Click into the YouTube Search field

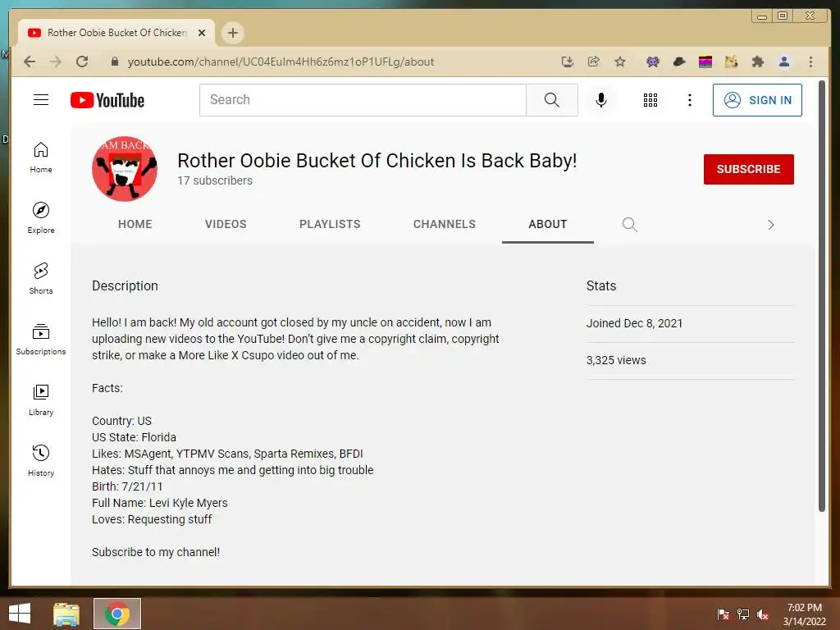point(363,100)
